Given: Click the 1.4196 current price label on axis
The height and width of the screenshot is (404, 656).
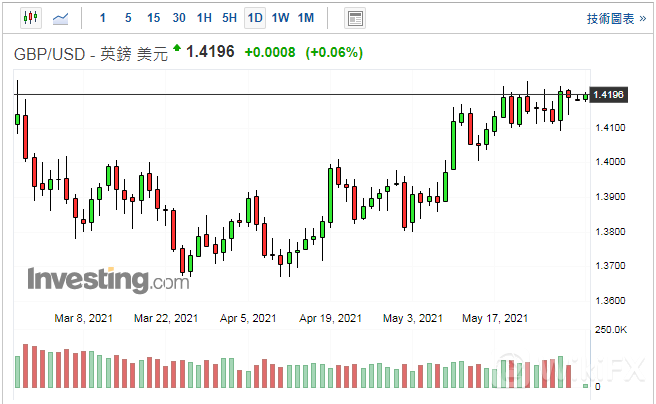Looking at the screenshot, I should coord(609,95).
